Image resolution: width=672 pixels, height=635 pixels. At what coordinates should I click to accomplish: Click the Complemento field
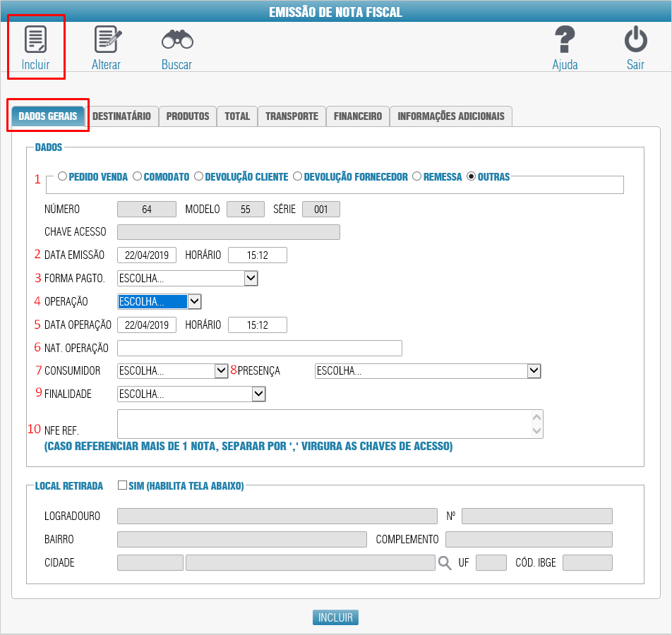(529, 539)
